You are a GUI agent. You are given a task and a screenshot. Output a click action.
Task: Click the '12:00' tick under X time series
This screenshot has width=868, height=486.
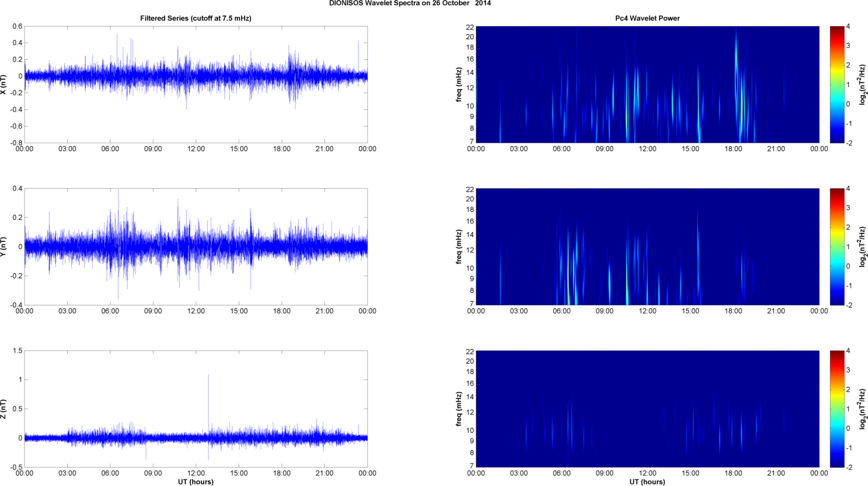point(196,149)
